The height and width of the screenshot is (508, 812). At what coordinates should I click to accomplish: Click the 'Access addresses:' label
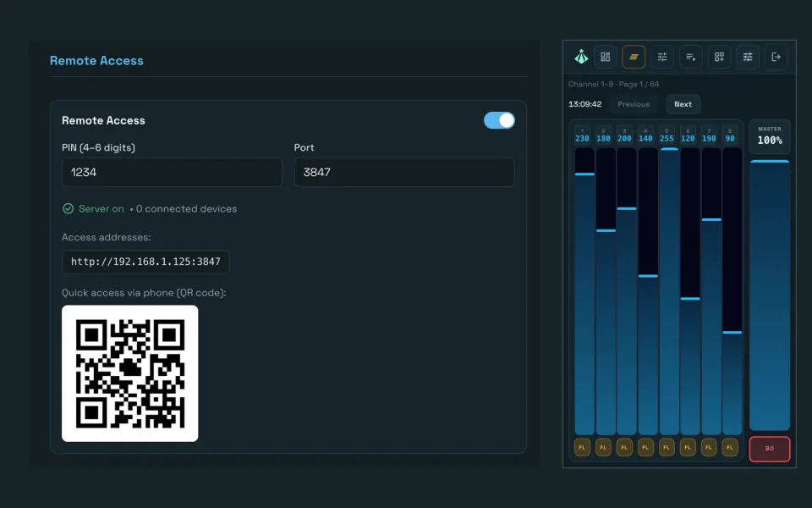tap(107, 237)
